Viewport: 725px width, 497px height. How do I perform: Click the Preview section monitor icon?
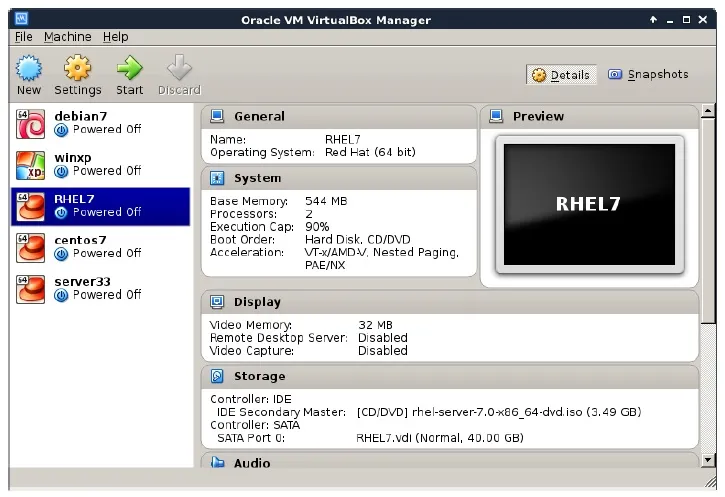(496, 116)
